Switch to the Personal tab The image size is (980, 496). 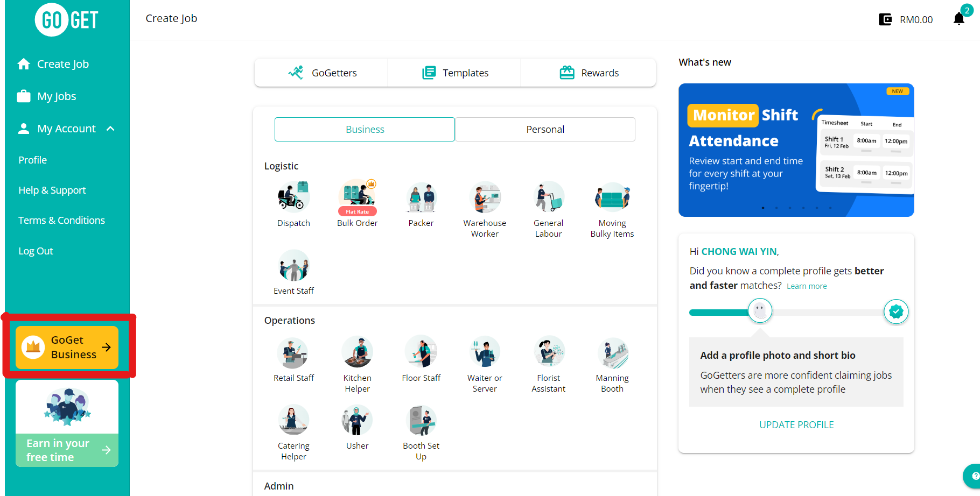545,129
